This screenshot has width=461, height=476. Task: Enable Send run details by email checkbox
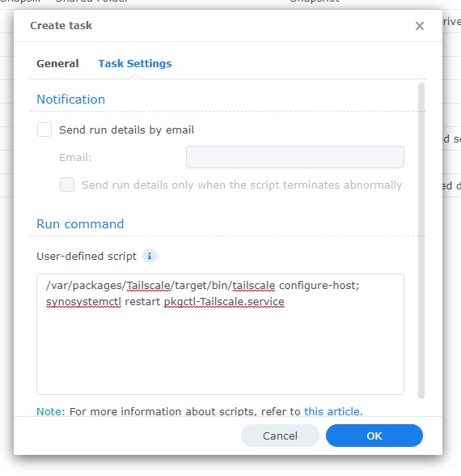(44, 130)
